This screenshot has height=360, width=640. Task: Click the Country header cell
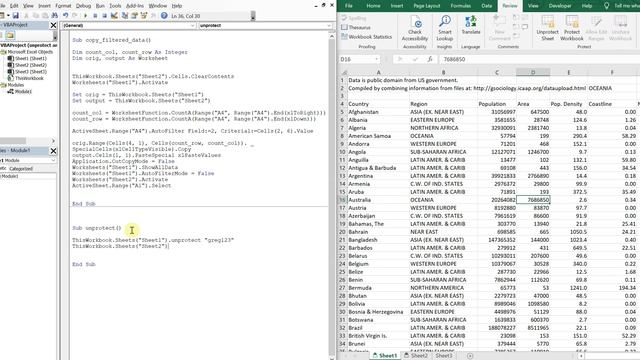pos(378,104)
